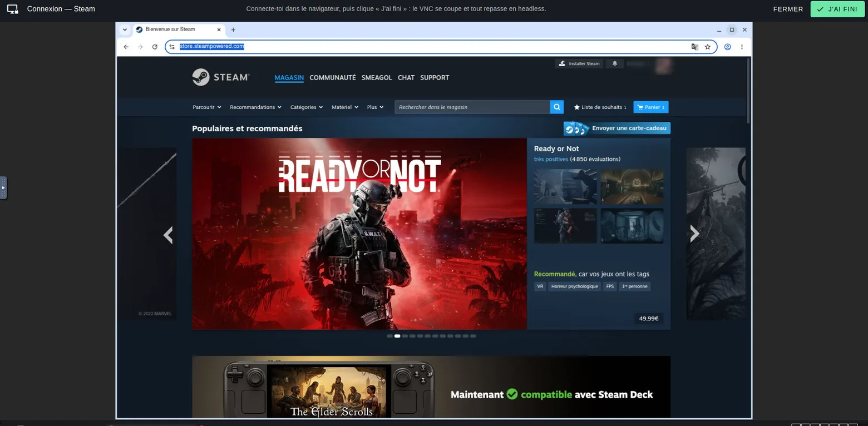Image resolution: width=868 pixels, height=426 pixels.
Task: Expand the Matériel dropdown
Action: pos(345,107)
